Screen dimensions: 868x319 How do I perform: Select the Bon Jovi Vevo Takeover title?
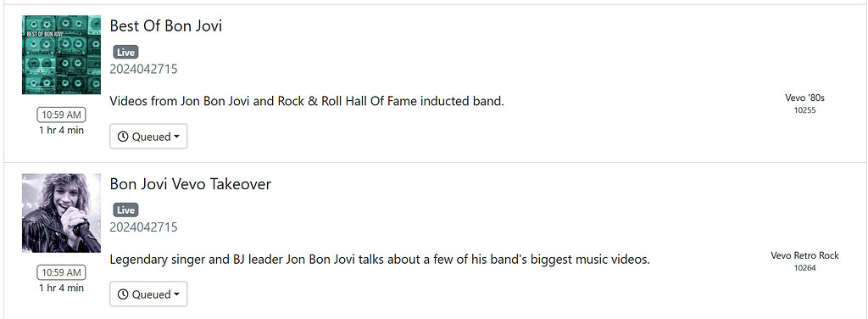191,184
